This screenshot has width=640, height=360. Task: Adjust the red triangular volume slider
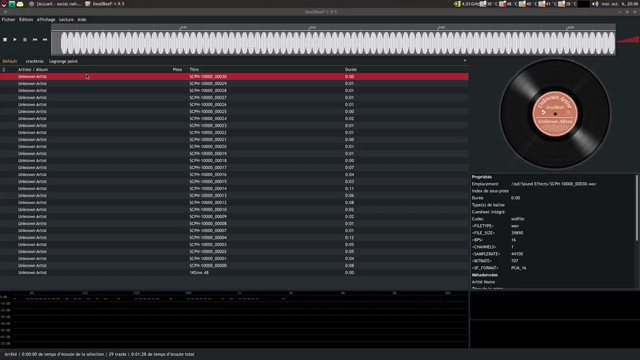pos(628,40)
